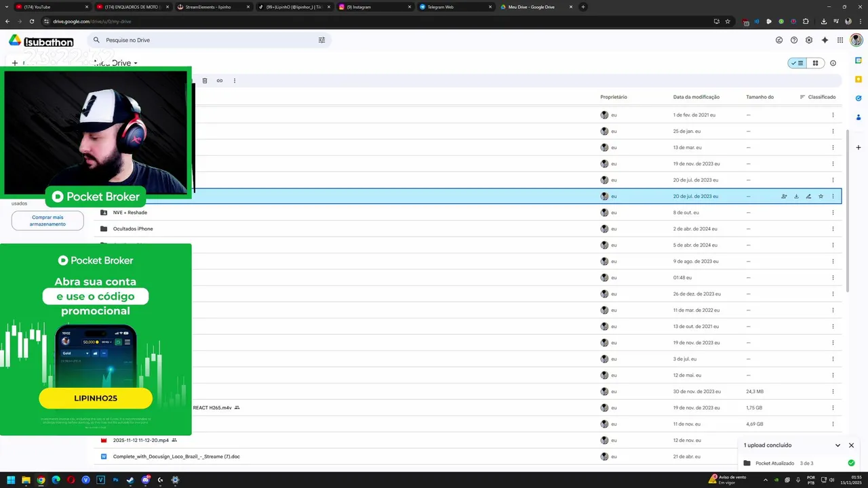
Task: Sort by the Classificado column
Action: (818, 97)
